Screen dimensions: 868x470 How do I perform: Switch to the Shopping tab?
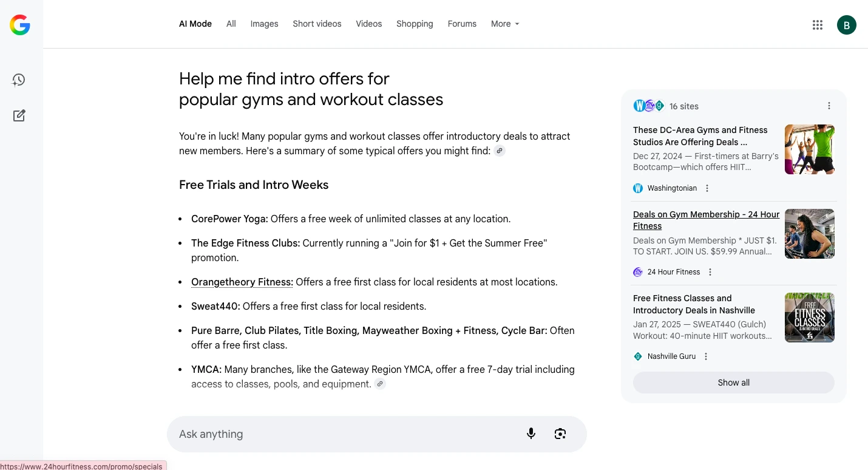point(415,24)
